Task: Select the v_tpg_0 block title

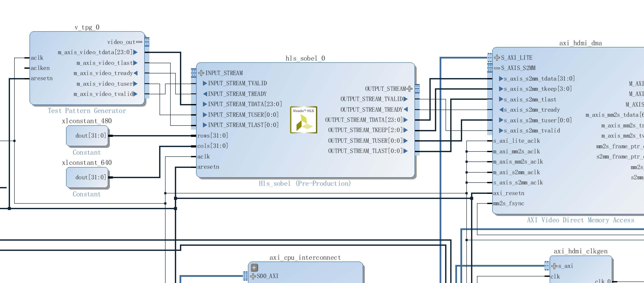Action: pos(87,27)
